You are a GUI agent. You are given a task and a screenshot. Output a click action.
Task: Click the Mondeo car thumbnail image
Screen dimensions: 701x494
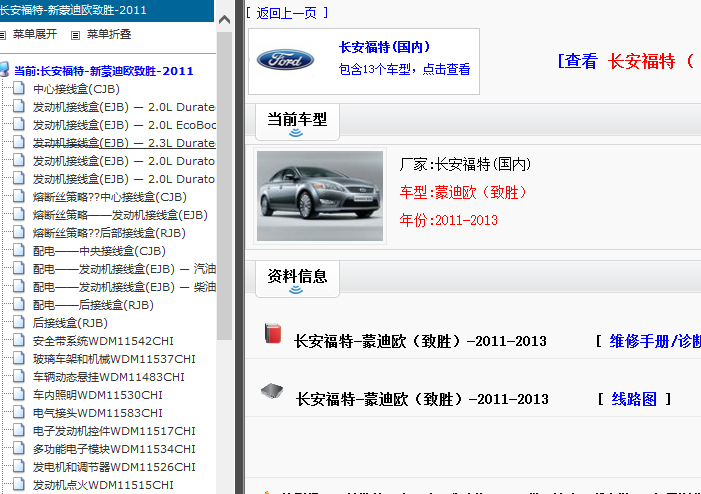click(x=320, y=196)
